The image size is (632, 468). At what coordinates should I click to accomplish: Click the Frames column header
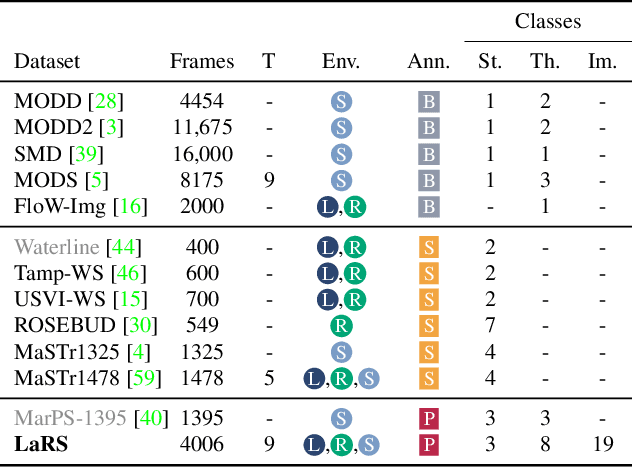202,61
